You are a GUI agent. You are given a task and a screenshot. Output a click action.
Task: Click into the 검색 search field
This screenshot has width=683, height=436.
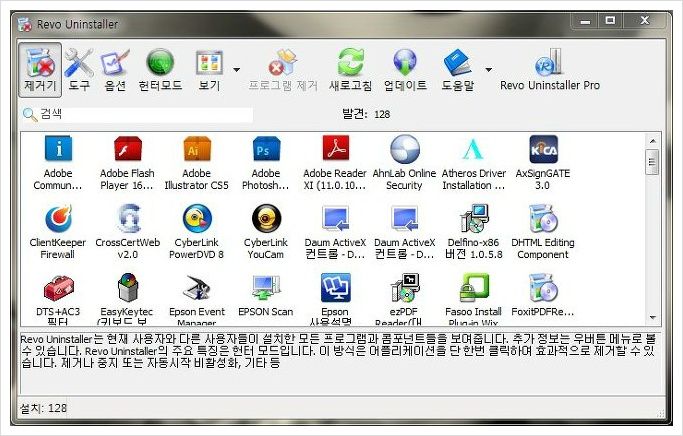click(138, 115)
